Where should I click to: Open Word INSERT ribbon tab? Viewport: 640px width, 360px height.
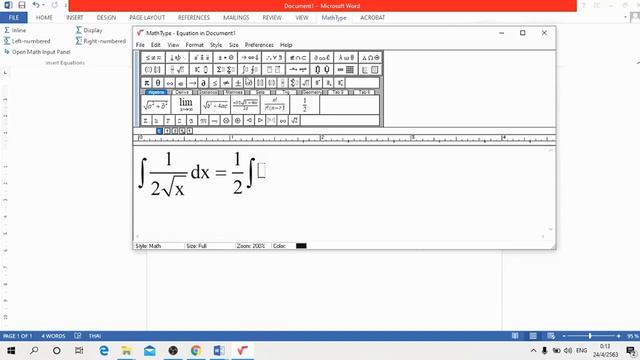point(75,18)
